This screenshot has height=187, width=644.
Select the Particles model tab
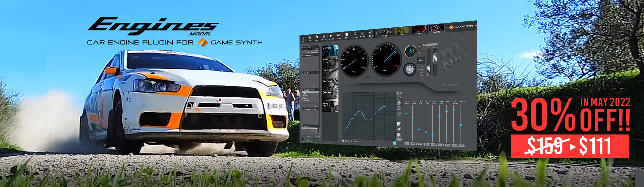(419, 30)
